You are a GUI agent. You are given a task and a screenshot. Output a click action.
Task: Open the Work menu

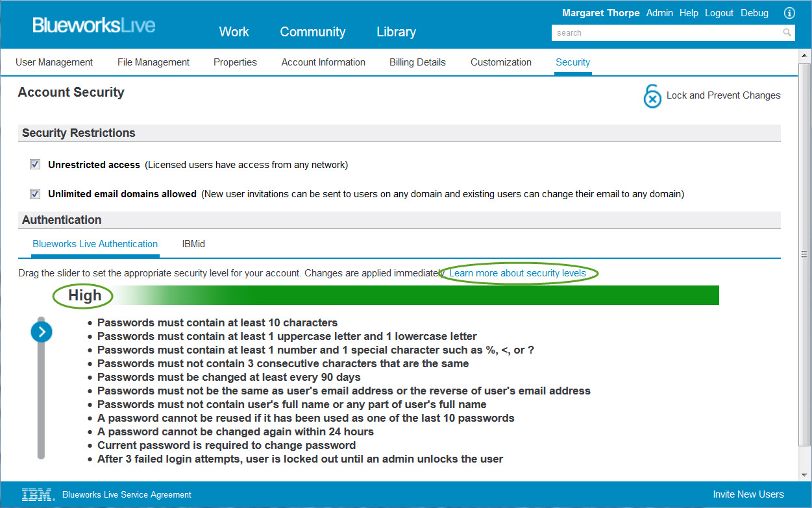(234, 32)
